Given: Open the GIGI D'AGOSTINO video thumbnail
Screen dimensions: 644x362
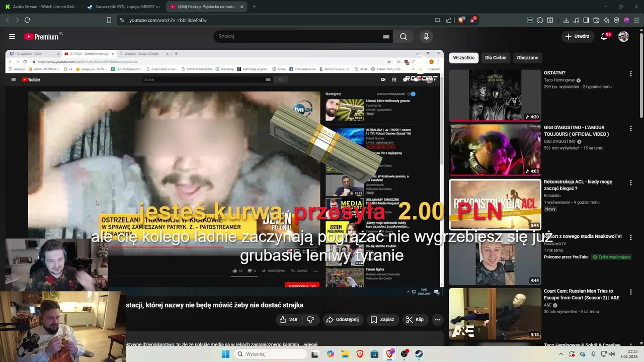Looking at the screenshot, I should tap(495, 150).
